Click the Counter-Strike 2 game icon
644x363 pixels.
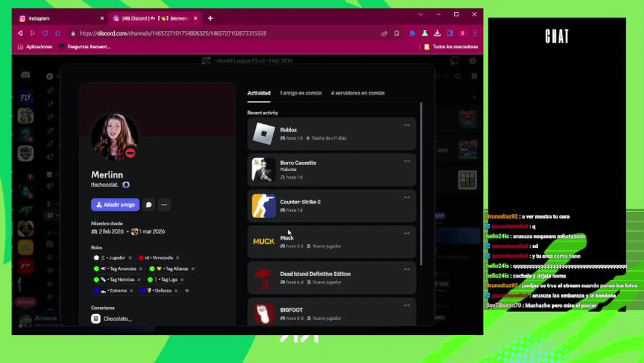coord(264,206)
